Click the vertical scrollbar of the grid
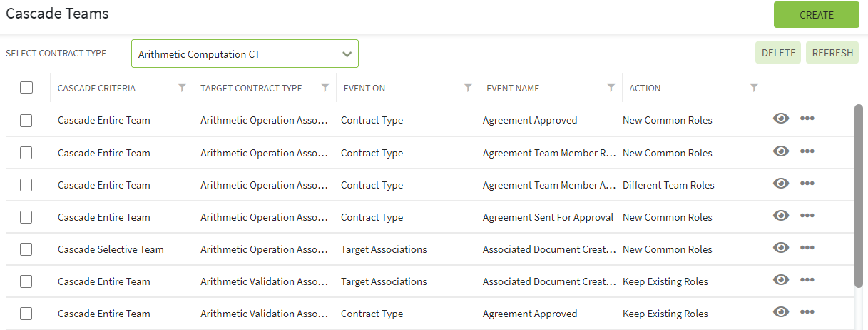The image size is (868, 330). (859, 196)
